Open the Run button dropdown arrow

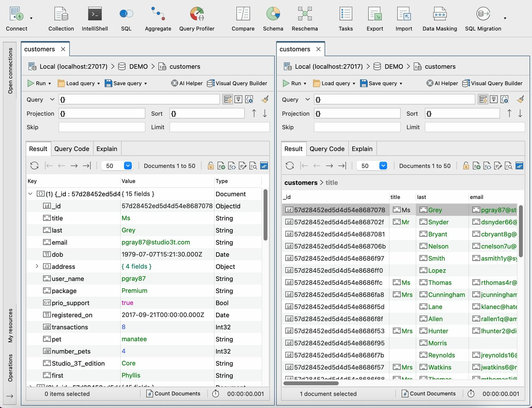tap(50, 83)
